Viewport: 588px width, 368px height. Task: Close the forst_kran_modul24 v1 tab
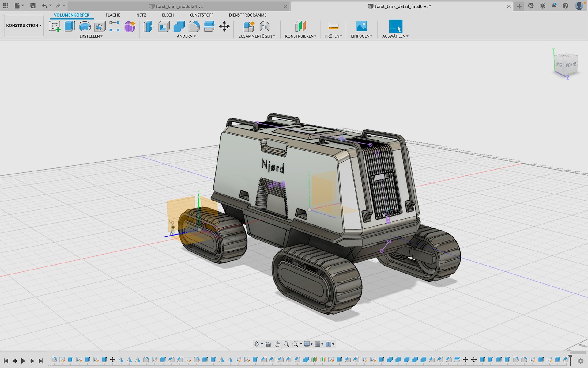point(285,6)
